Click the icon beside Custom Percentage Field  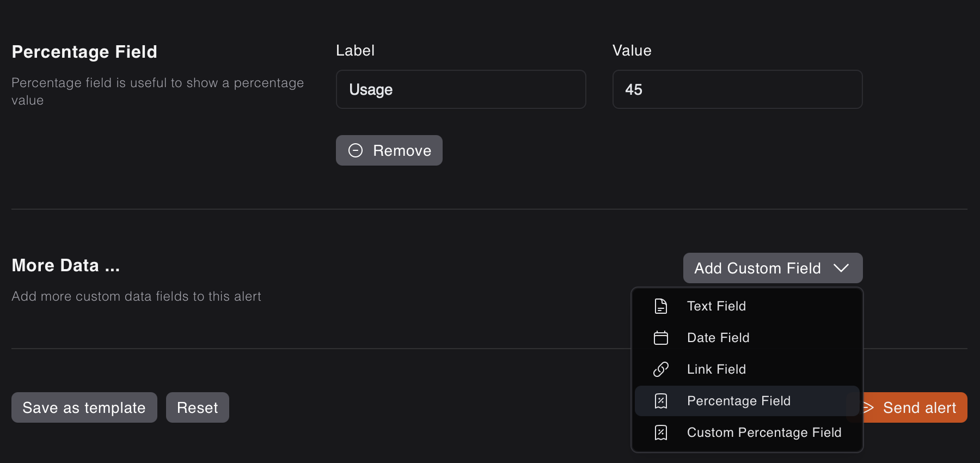click(x=660, y=432)
